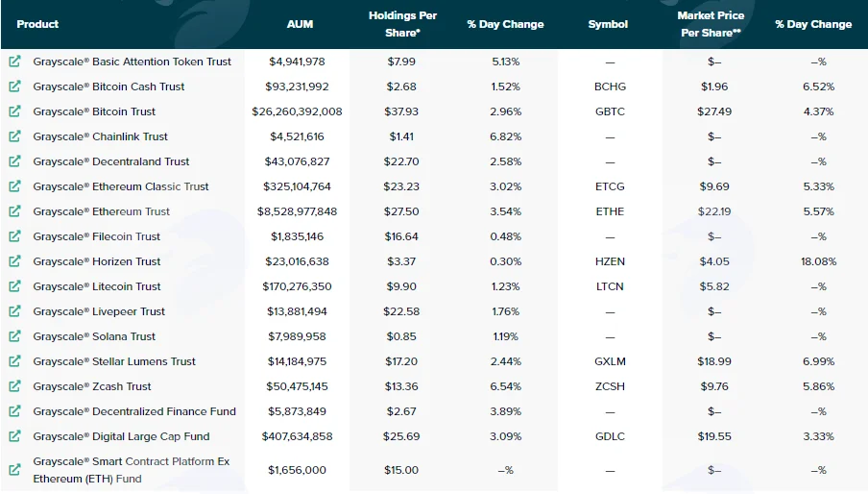Click external link icon next to Zcash Trust
Viewport: 868px width, 494px height.
click(x=15, y=386)
